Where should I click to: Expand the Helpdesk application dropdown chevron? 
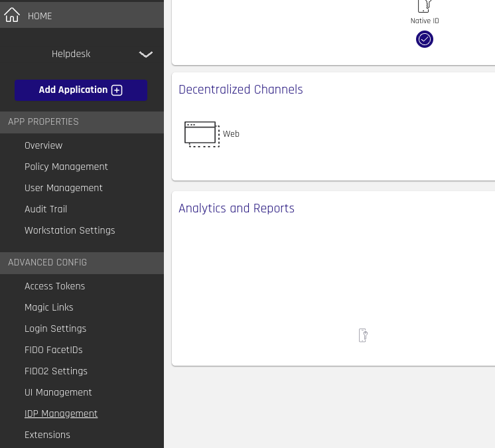(x=146, y=54)
